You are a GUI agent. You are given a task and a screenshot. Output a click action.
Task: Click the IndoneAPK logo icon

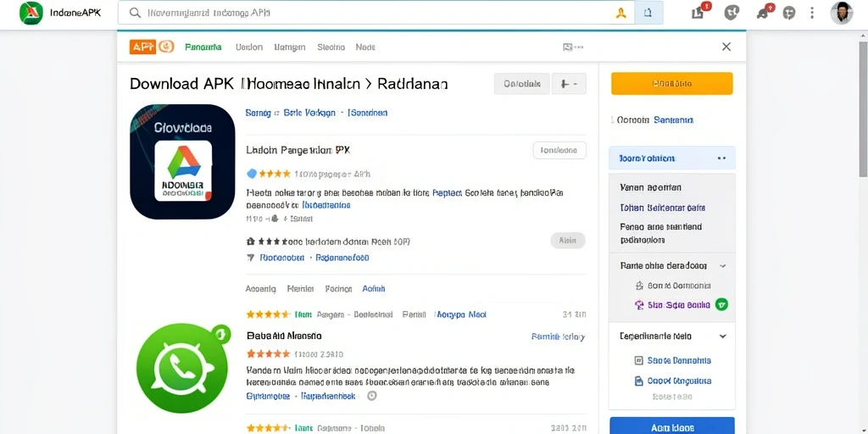coord(31,14)
